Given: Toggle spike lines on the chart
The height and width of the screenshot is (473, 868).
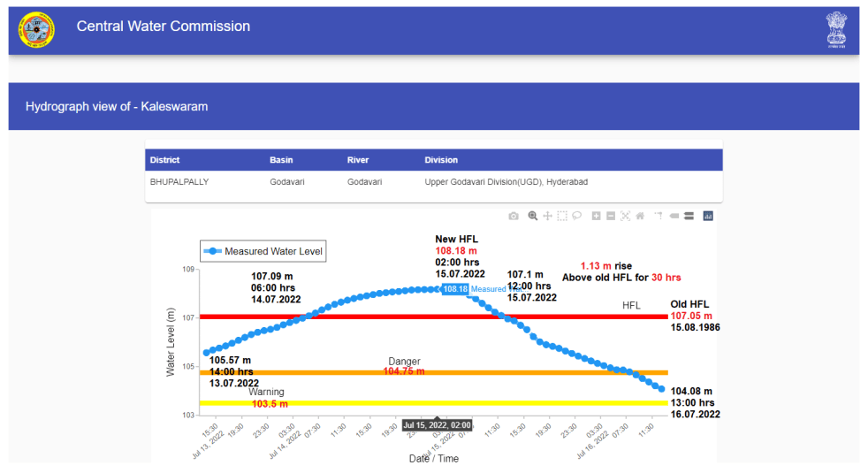Looking at the screenshot, I should coord(659,216).
